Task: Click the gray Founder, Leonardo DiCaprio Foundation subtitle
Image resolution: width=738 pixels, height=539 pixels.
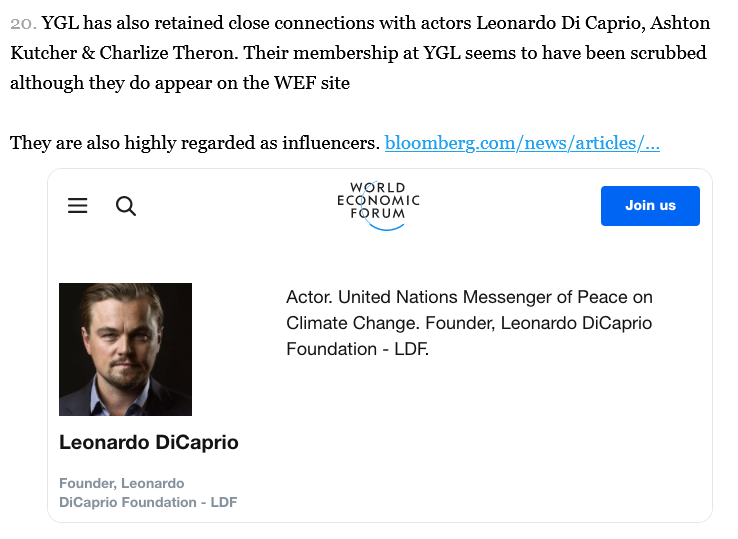Action: (148, 493)
